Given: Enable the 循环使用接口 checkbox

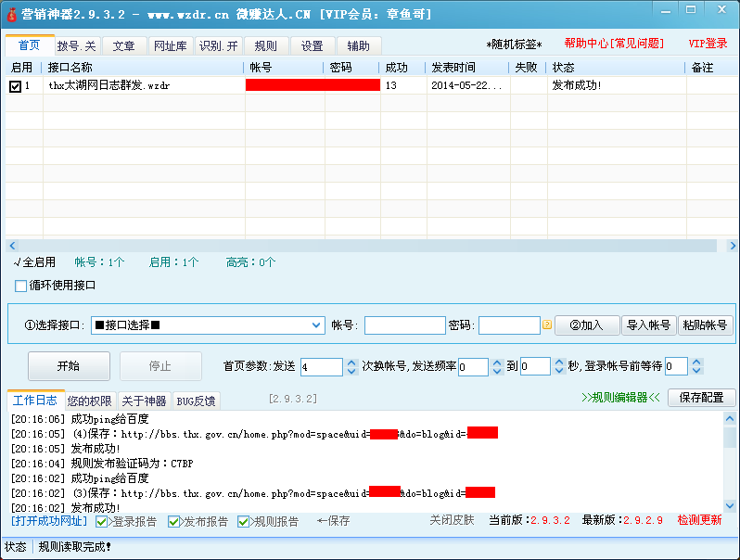Looking at the screenshot, I should click(20, 286).
